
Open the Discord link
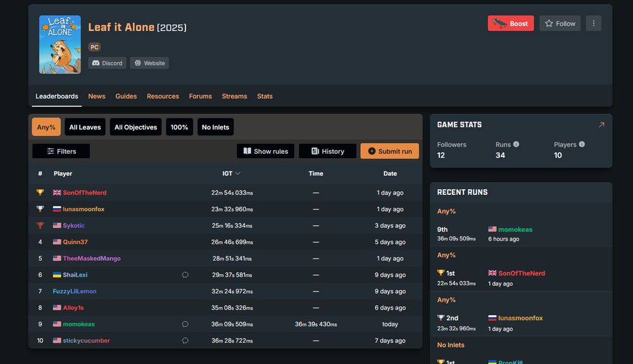[x=108, y=63]
